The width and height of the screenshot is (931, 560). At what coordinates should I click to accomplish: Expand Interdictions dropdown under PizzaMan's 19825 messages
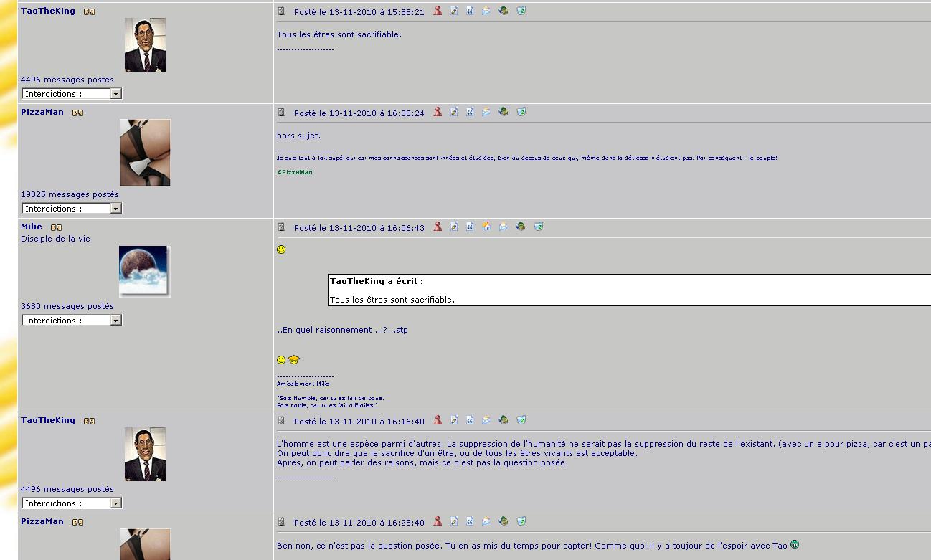72,209
